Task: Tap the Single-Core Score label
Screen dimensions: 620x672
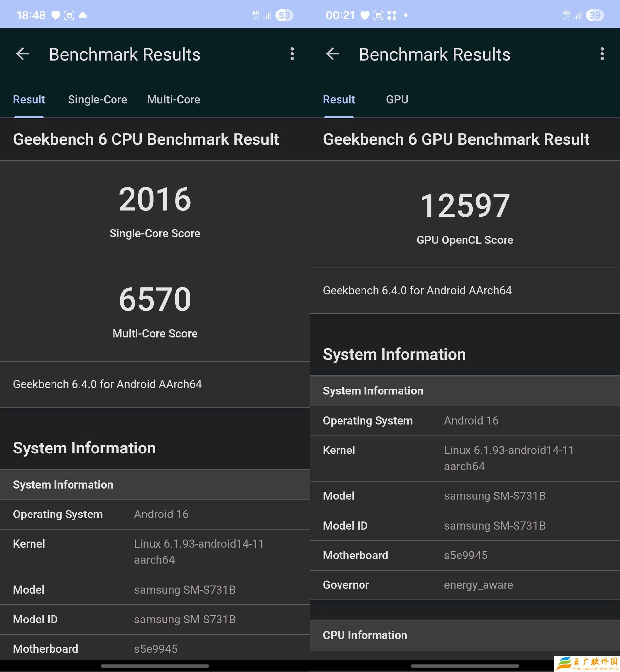Action: (x=155, y=234)
